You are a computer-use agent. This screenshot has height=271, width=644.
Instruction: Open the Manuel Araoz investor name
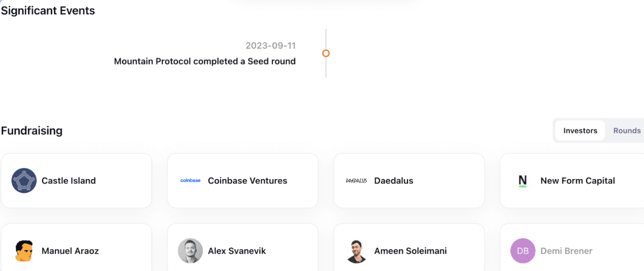[70, 251]
